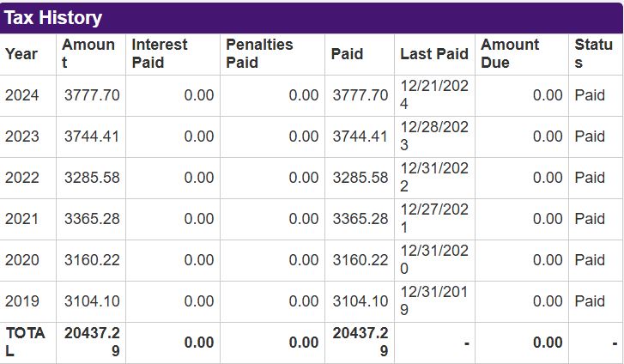Click the Tax History panel title
Viewport: 624px width, 364px height.
click(x=53, y=17)
